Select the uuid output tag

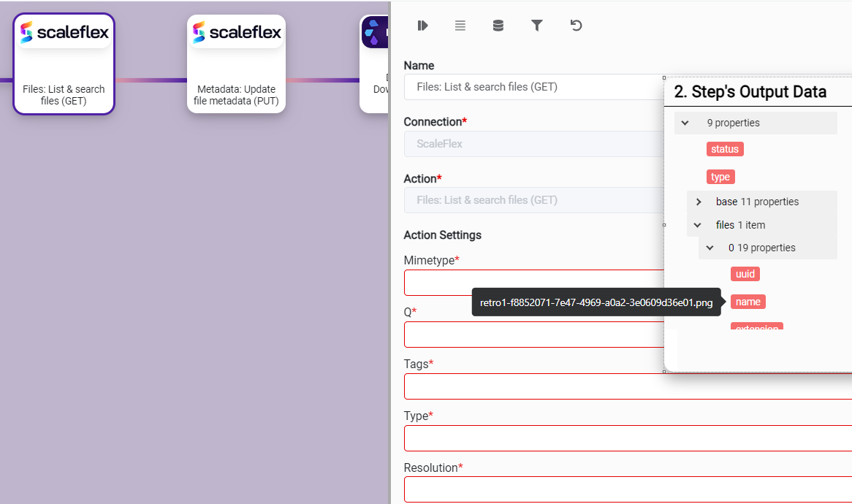pyautogui.click(x=745, y=274)
